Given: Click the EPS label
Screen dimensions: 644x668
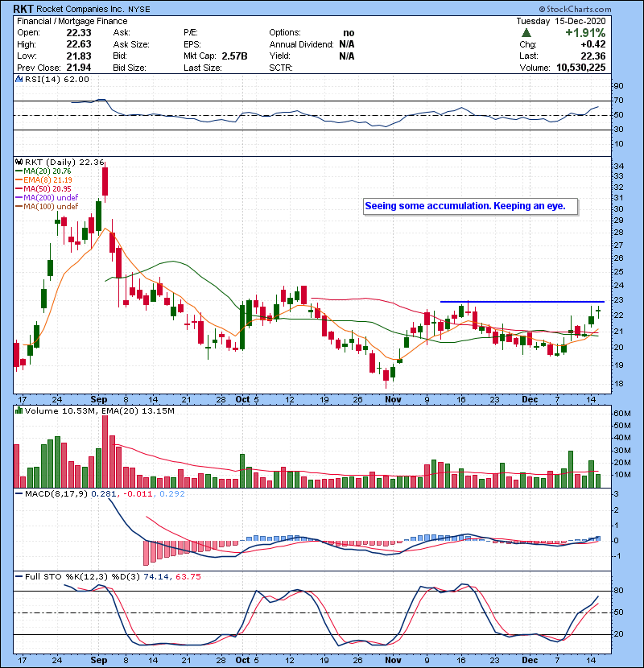Looking at the screenshot, I should (192, 44).
